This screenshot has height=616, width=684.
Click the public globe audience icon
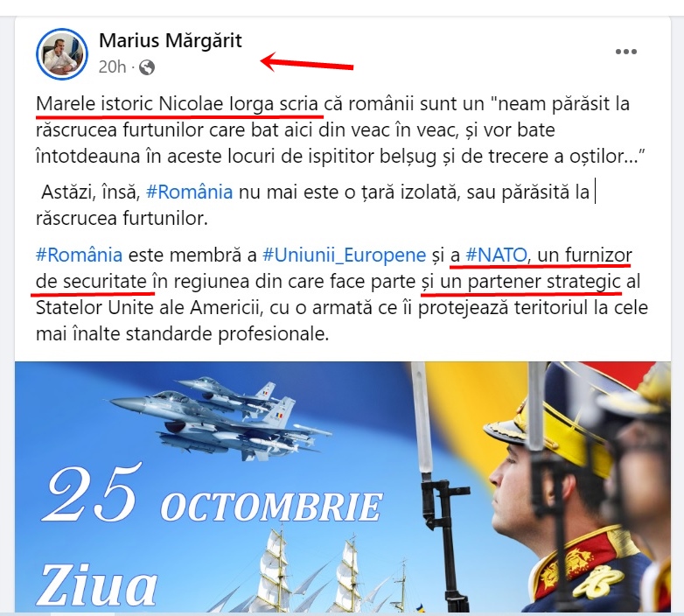[147, 67]
